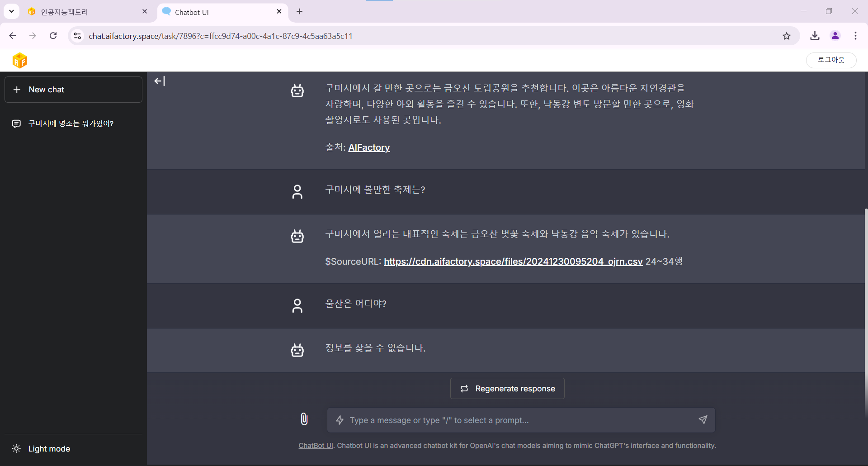Viewport: 868px width, 466px height.
Task: Click the AIFactory cube logo
Action: click(20, 60)
